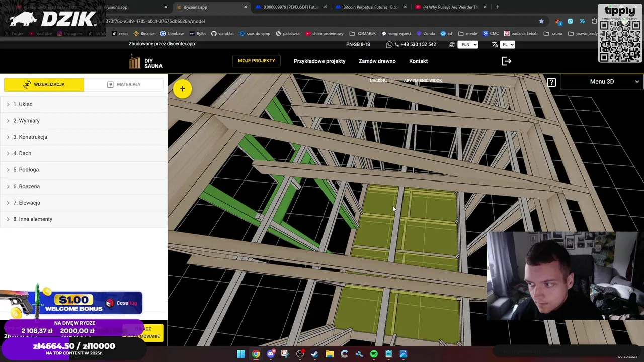Switch to Why Pulleys Are Weirder YouTube tab
The image size is (644, 362).
[x=451, y=7]
